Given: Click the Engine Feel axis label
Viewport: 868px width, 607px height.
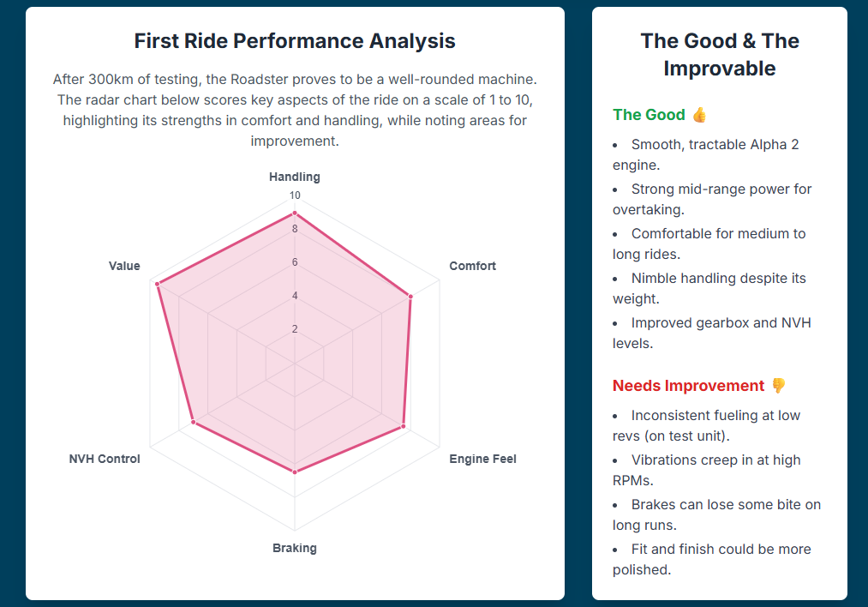Looking at the screenshot, I should 482,459.
